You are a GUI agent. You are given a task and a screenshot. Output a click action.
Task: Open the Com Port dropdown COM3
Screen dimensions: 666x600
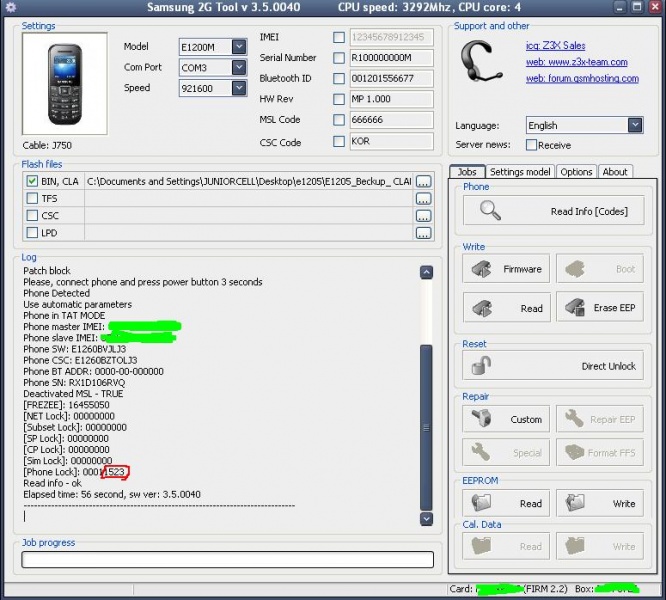tap(239, 67)
